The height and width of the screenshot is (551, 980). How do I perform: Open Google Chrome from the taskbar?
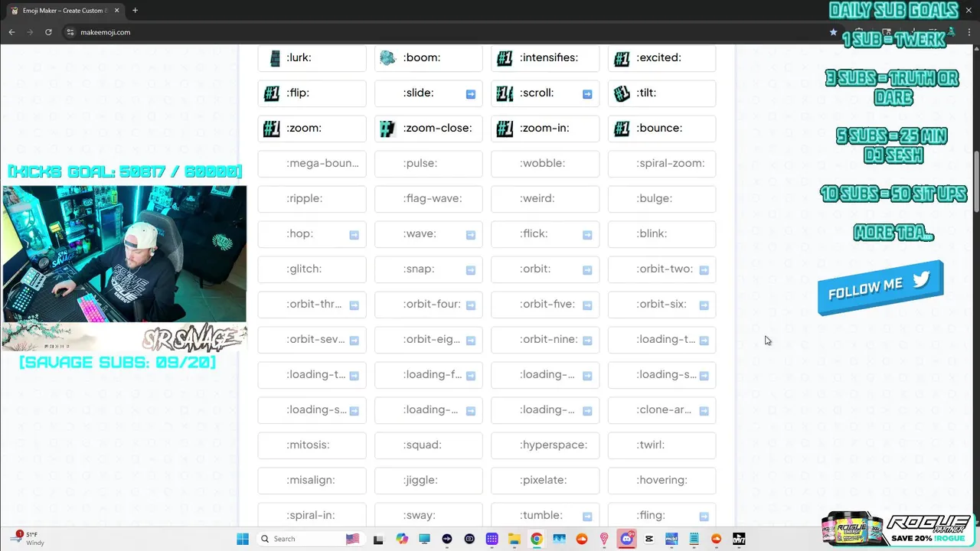click(537, 539)
